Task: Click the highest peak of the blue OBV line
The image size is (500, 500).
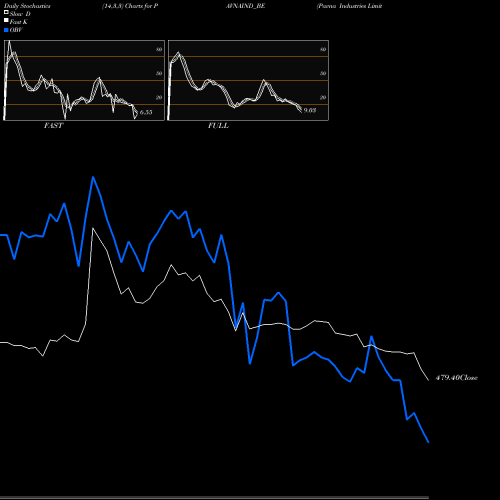Action: coord(93,177)
